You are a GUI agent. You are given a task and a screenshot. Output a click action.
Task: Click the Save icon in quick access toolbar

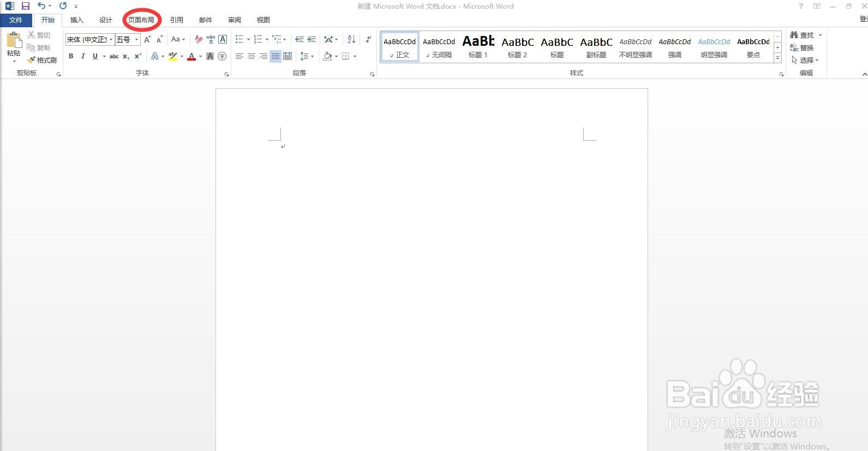point(25,6)
